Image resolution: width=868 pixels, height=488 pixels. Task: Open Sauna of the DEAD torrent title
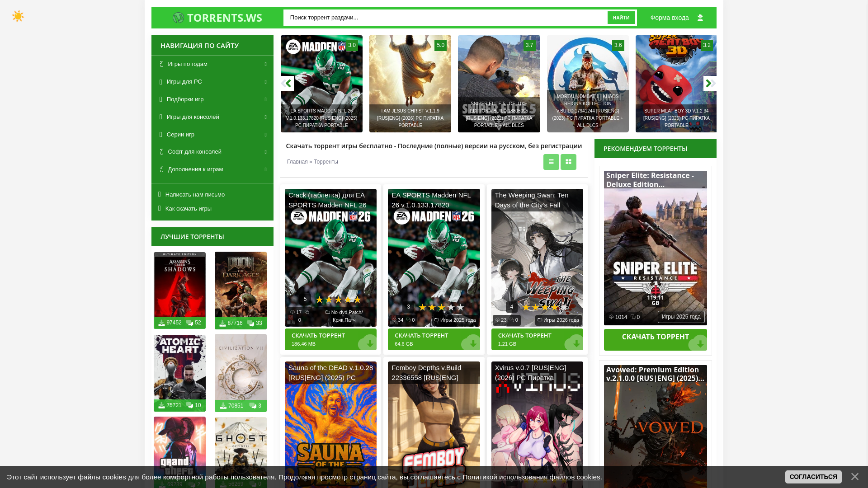(331, 373)
